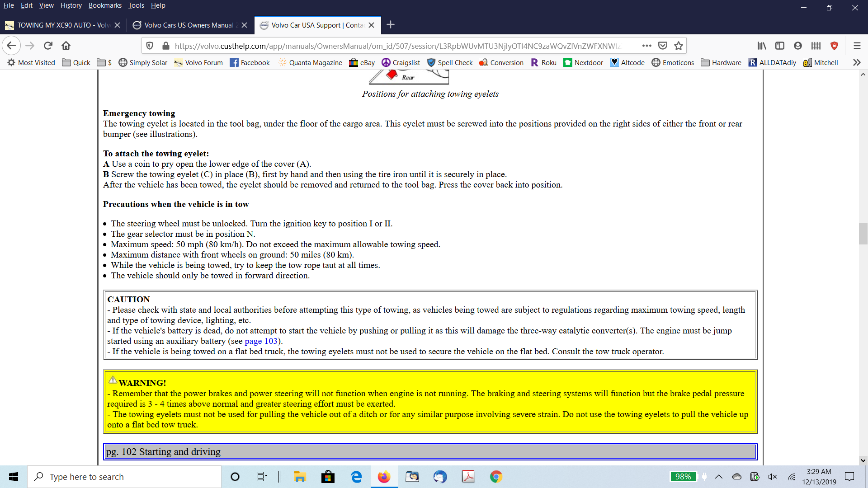Open the Volvo Forum bookmark

tap(198, 62)
